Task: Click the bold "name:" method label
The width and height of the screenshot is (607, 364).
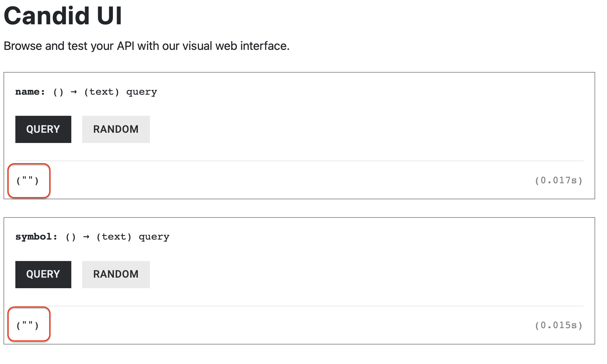Action: pos(30,92)
